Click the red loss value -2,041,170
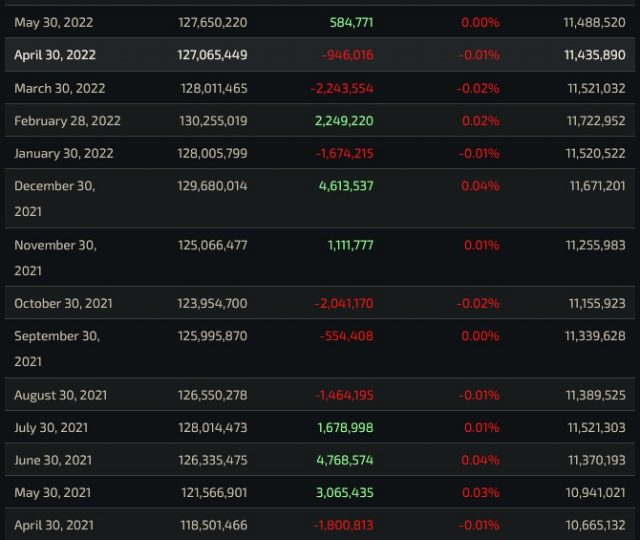Image resolution: width=640 pixels, height=540 pixels. tap(344, 303)
